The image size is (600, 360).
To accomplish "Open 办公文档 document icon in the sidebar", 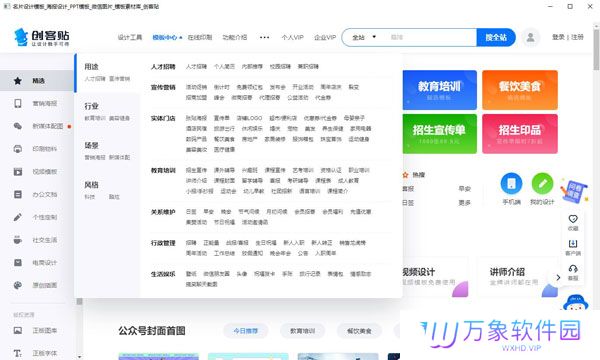I will 18,194.
